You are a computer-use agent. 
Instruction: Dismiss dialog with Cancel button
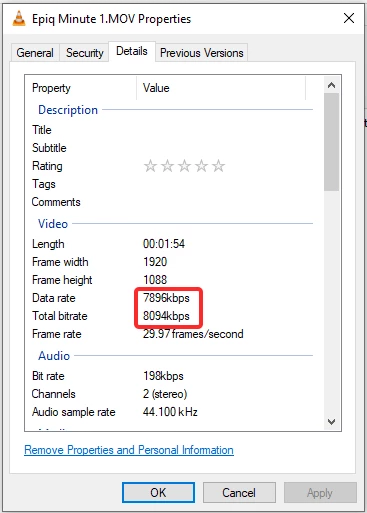click(239, 492)
